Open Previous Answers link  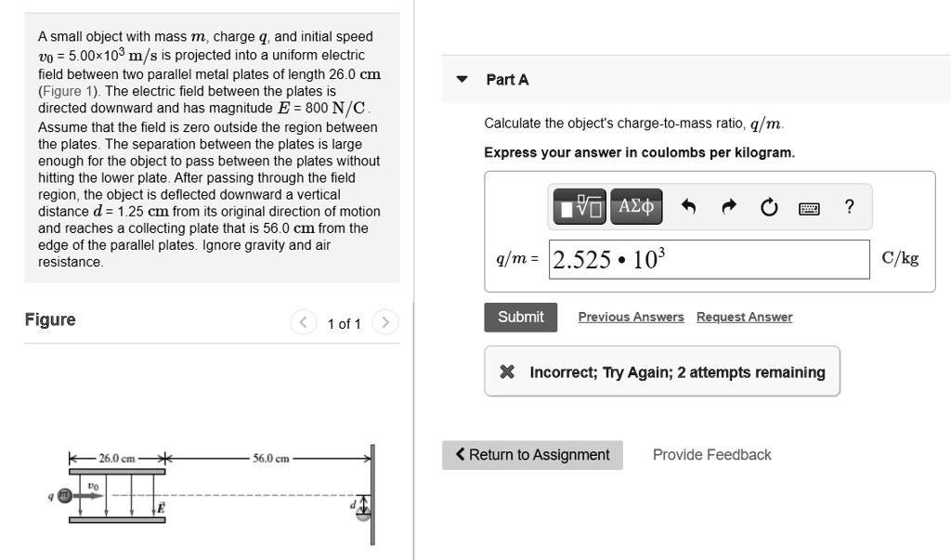pos(631,317)
